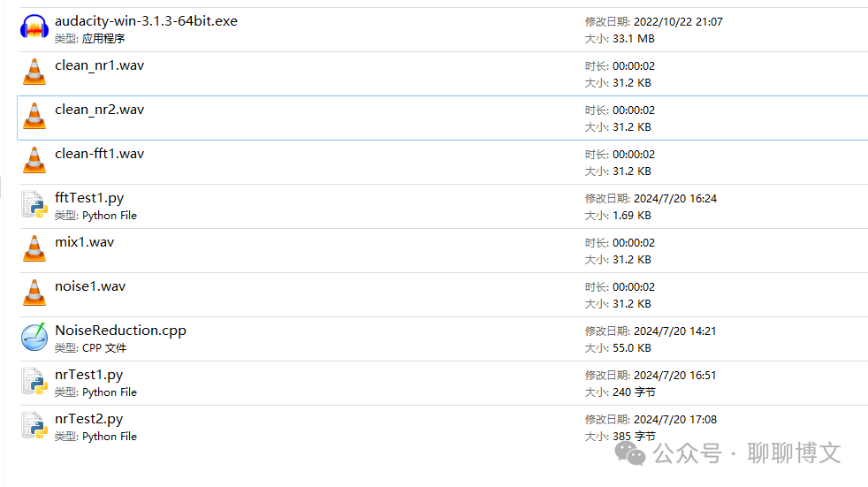
Task: Click the VLC cone icon for clean_nr1.wav
Action: coord(34,72)
